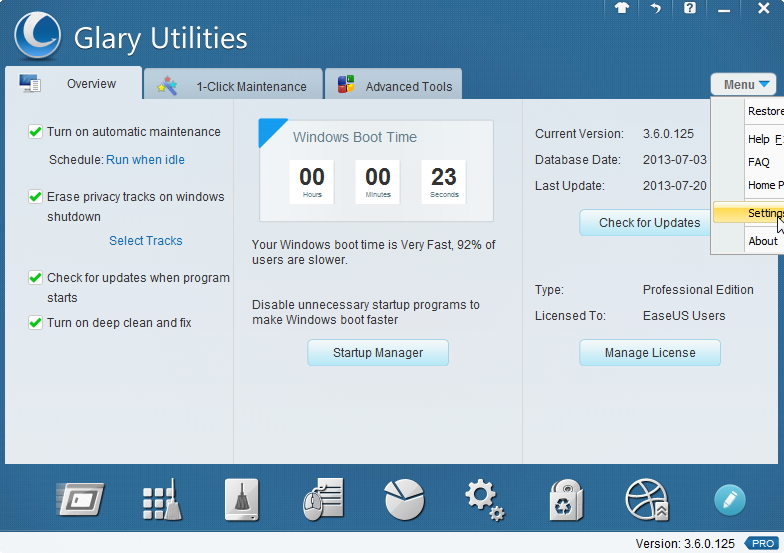Open Home Page entry in the Menu dropdown

tap(748, 185)
